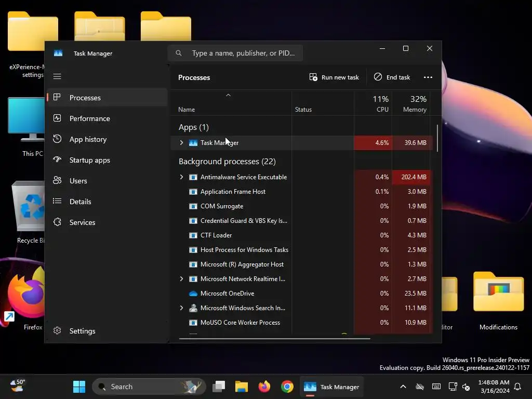This screenshot has height=399, width=532.
Task: Sort processes by the Name column
Action: tap(231, 104)
